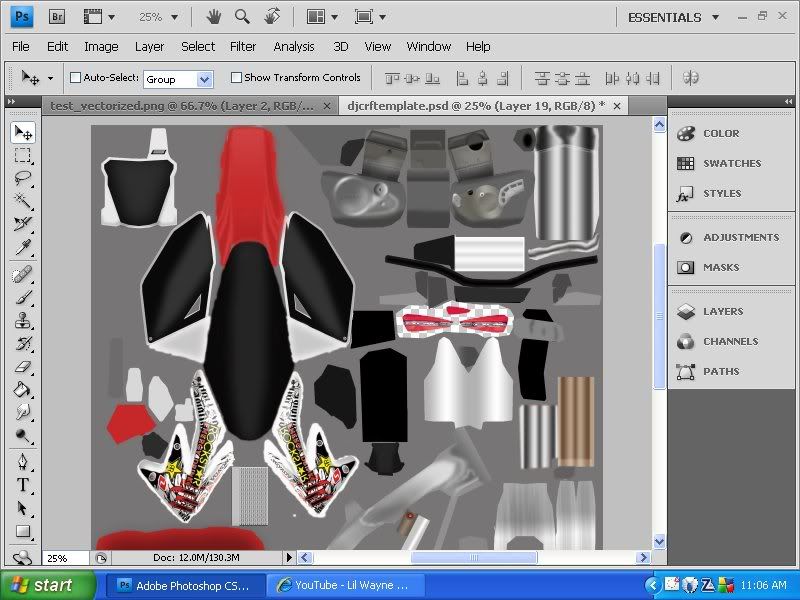Select the Dodge tool
This screenshot has height=600, width=800.
coord(23,435)
